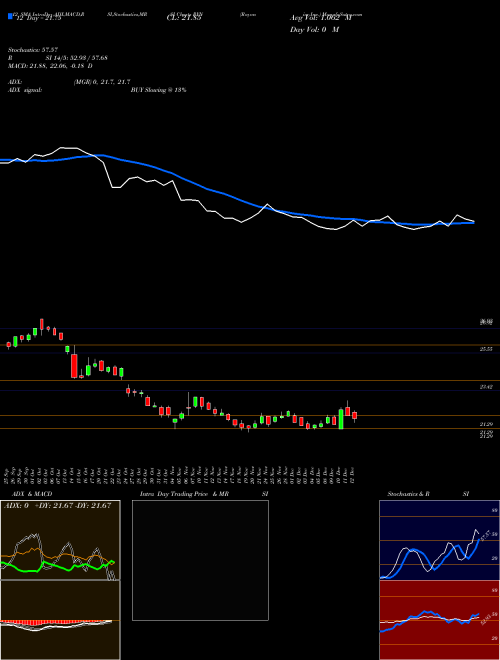Click the tall green candlestick near the chart end

tap(341, 419)
